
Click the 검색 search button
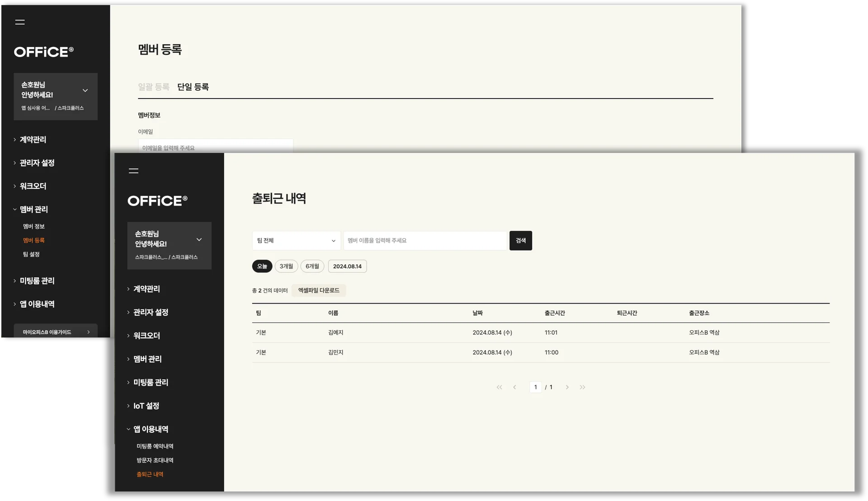click(x=520, y=241)
